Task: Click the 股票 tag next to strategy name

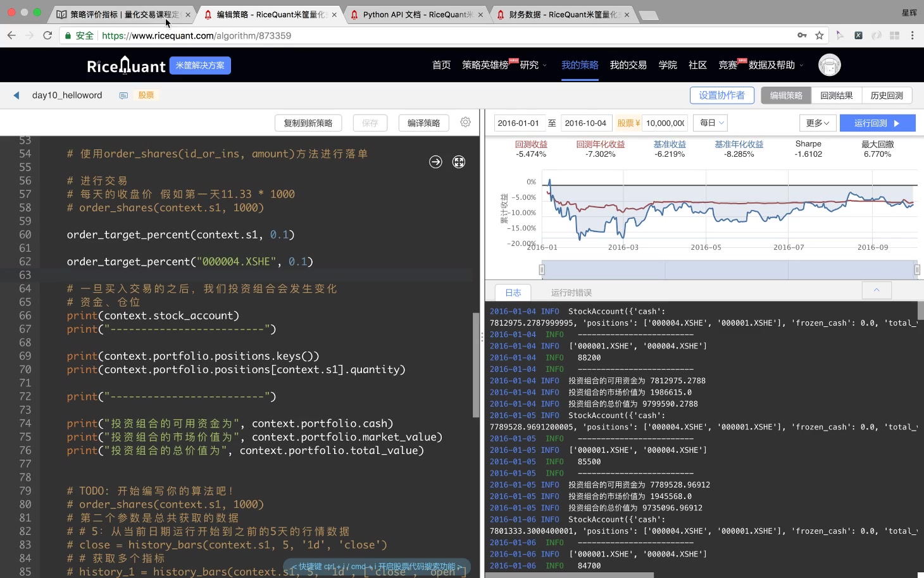Action: pyautogui.click(x=146, y=95)
